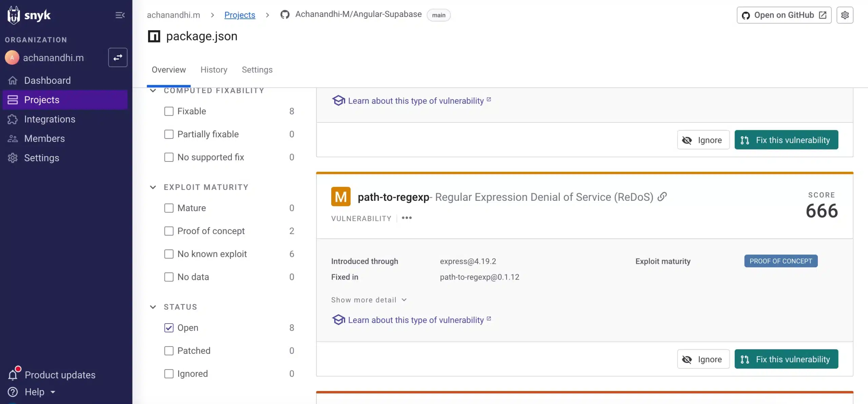The height and width of the screenshot is (404, 868).
Task: Expand Show more detail
Action: [369, 300]
